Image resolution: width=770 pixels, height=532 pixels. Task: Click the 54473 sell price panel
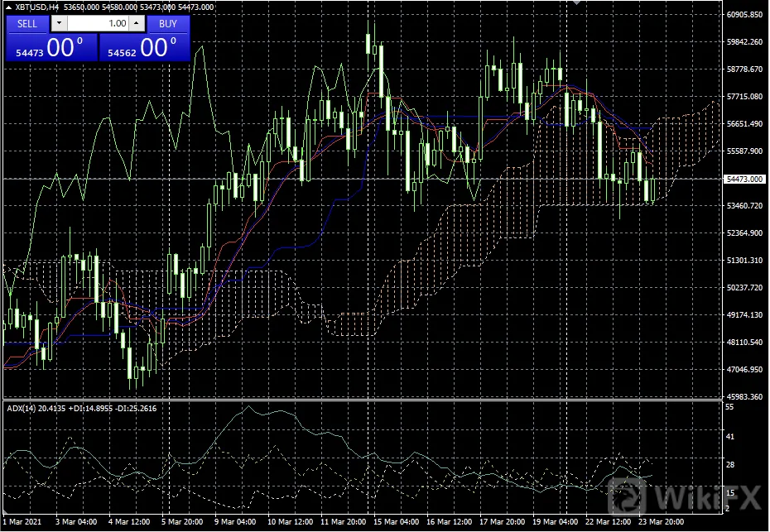(x=51, y=48)
